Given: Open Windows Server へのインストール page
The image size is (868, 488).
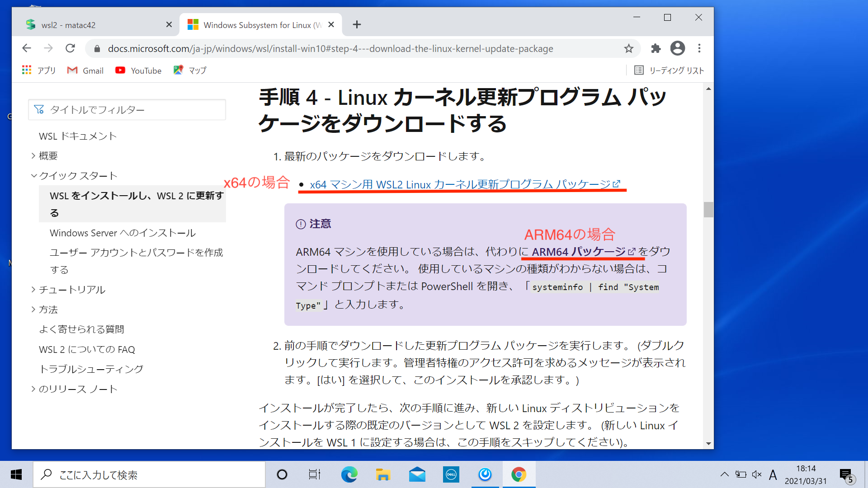Looking at the screenshot, I should tap(123, 233).
